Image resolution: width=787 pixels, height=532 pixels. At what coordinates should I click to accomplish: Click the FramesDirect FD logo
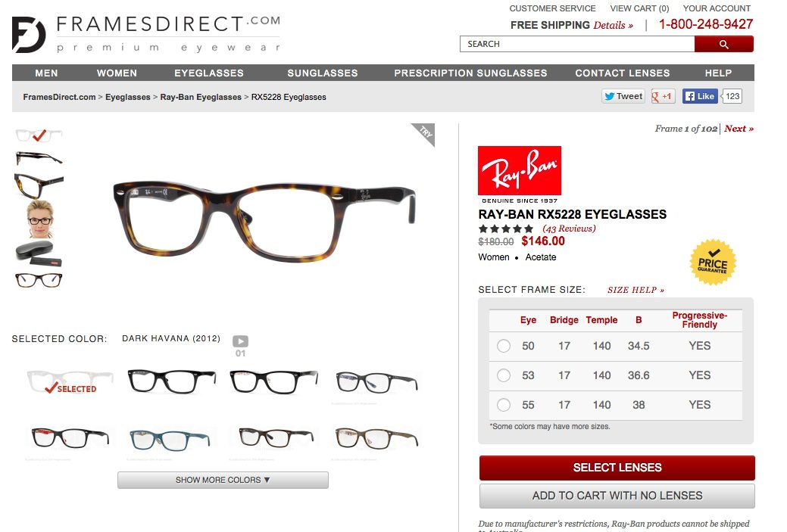(29, 35)
